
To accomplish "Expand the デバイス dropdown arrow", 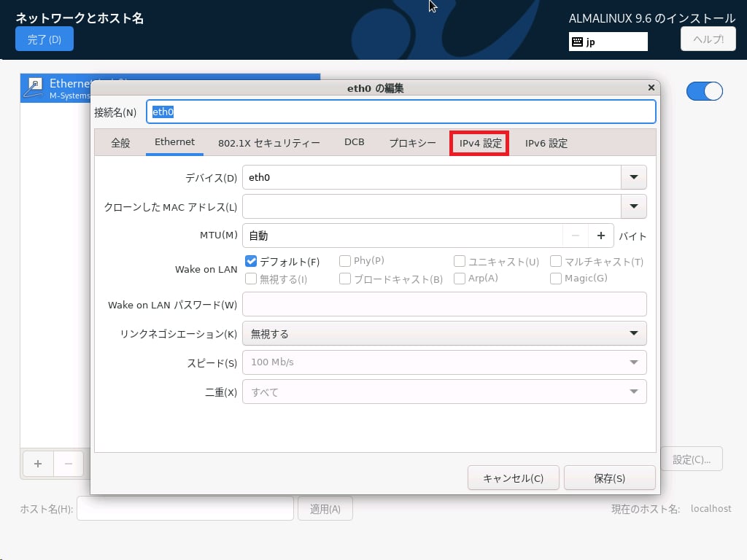I will [633, 177].
